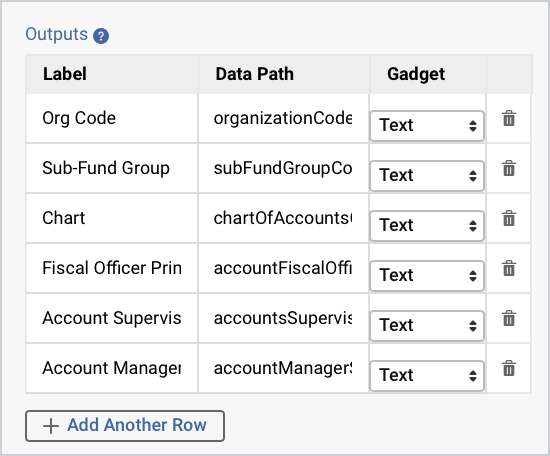This screenshot has width=550, height=456.
Task: Delete the Org Code row
Action: [x=509, y=118]
